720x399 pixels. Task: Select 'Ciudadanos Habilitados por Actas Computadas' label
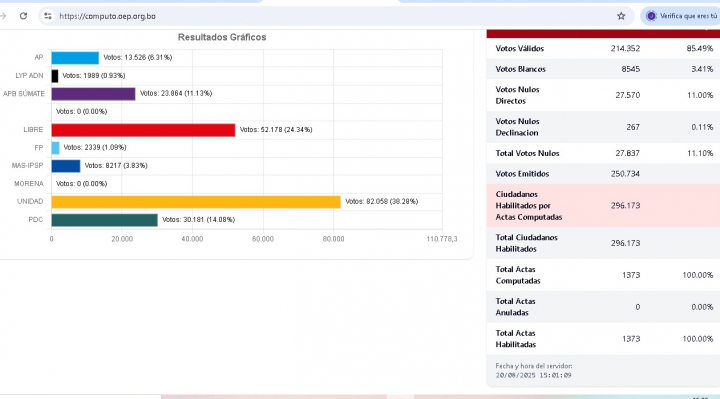coord(529,206)
